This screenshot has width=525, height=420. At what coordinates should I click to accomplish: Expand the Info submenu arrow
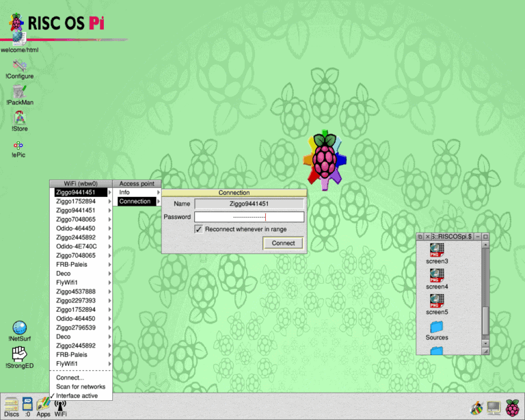(159, 192)
